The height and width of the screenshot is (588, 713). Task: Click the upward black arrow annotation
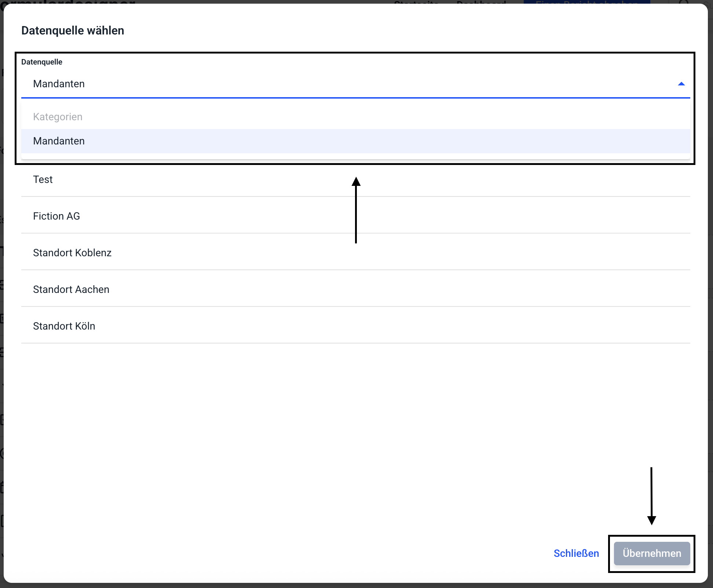pyautogui.click(x=356, y=210)
